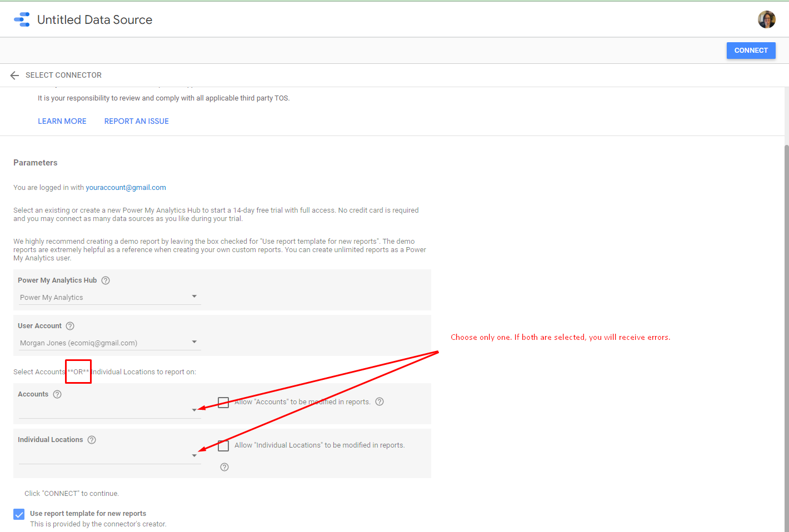This screenshot has width=789, height=532.
Task: Check Allow "Individual Locations" to be modified
Action: (223, 445)
